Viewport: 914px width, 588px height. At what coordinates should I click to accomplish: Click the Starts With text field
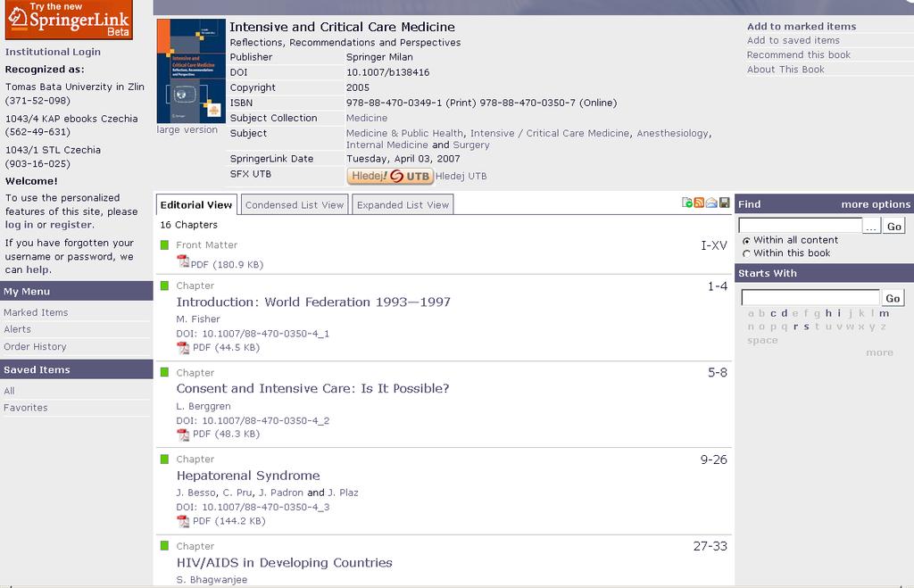click(x=810, y=298)
